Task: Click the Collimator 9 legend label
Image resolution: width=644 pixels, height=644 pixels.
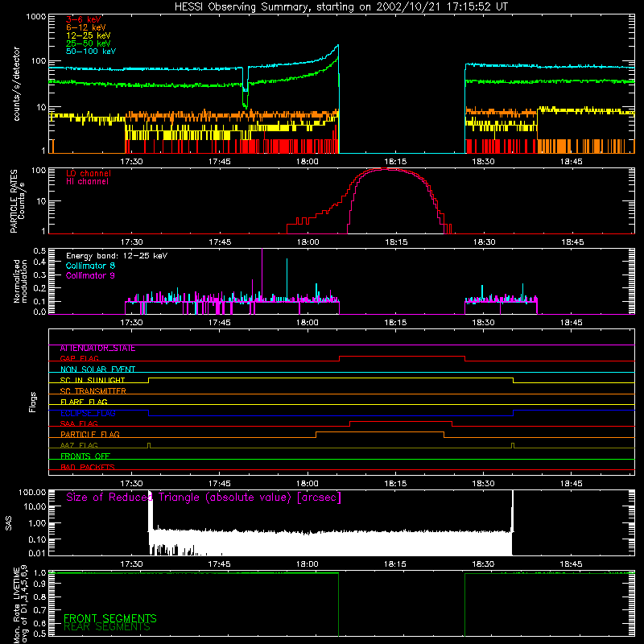Action: coord(90,275)
